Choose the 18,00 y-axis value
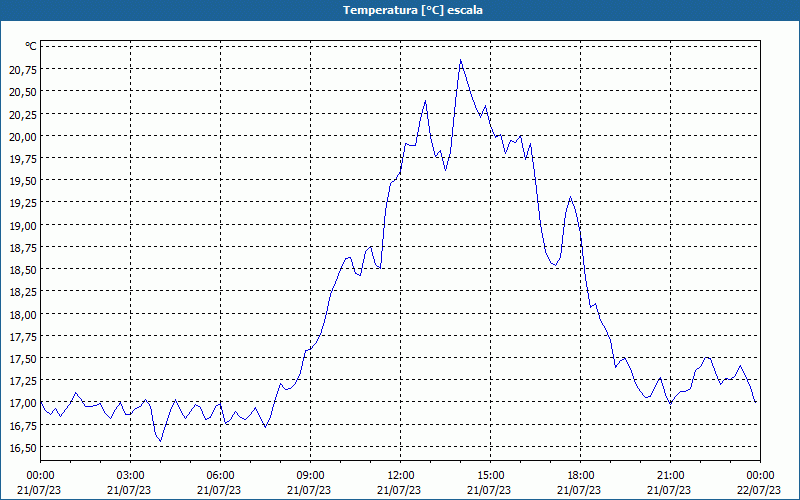The image size is (800, 500). 23,314
